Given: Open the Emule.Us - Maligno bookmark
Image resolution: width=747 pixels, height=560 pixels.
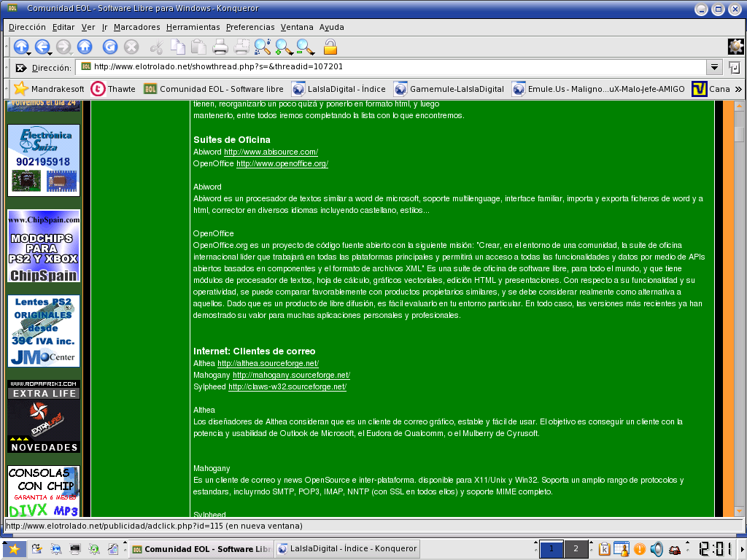Looking at the screenshot, I should [598, 89].
